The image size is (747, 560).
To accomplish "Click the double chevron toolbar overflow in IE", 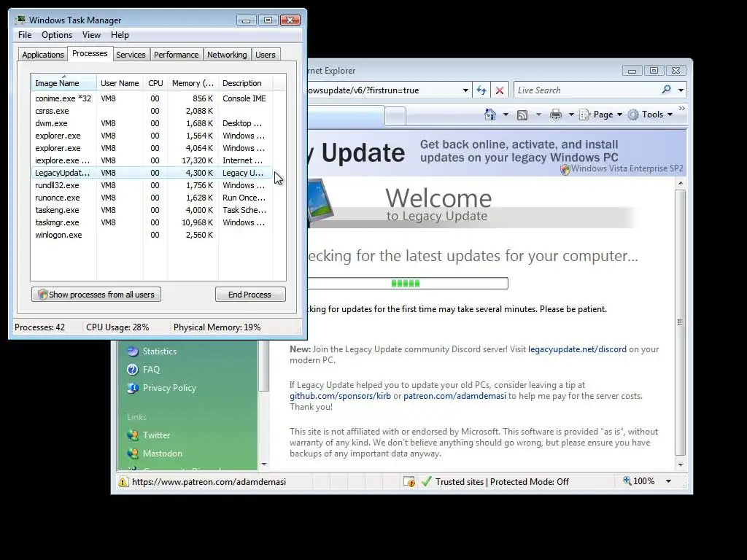I will pyautogui.click(x=682, y=109).
